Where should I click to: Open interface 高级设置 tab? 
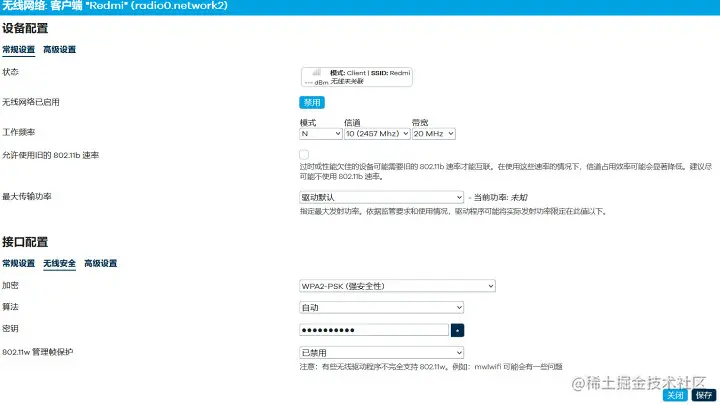[x=101, y=264]
